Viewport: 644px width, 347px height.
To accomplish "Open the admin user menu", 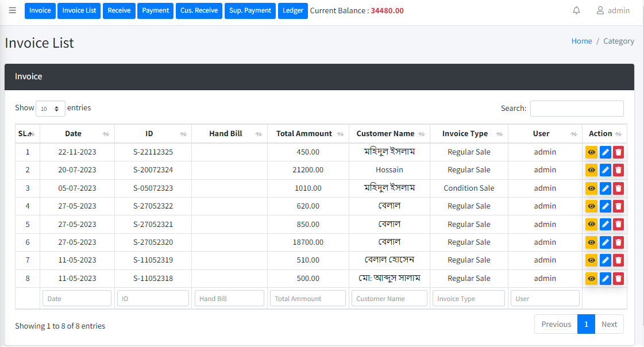I will pos(613,10).
